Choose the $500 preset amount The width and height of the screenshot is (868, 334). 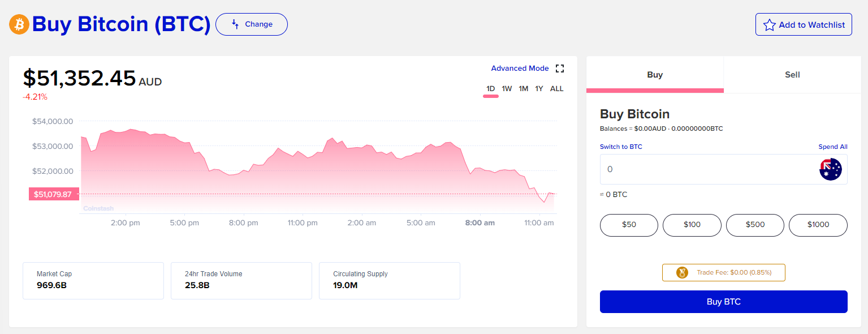755,225
